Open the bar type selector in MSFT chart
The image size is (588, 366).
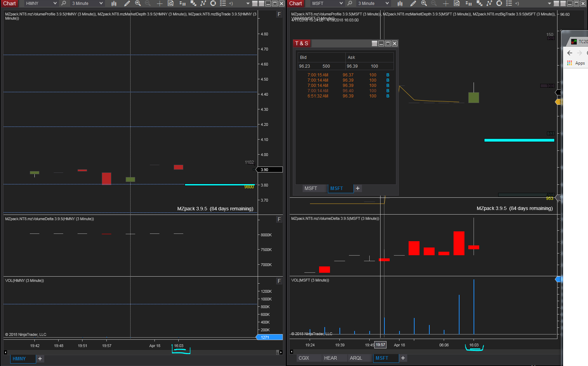[400, 3]
